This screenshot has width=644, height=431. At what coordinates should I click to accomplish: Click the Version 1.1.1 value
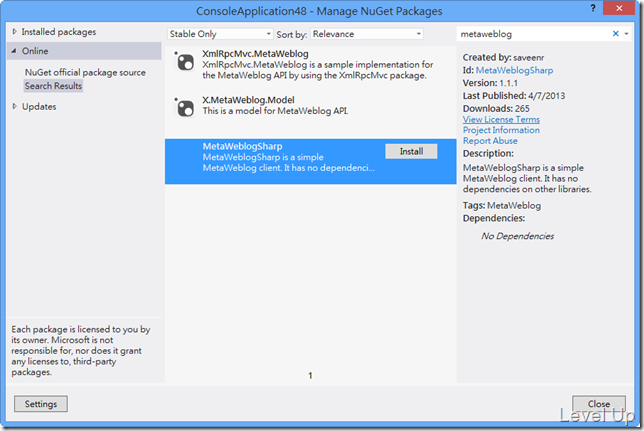[x=508, y=83]
